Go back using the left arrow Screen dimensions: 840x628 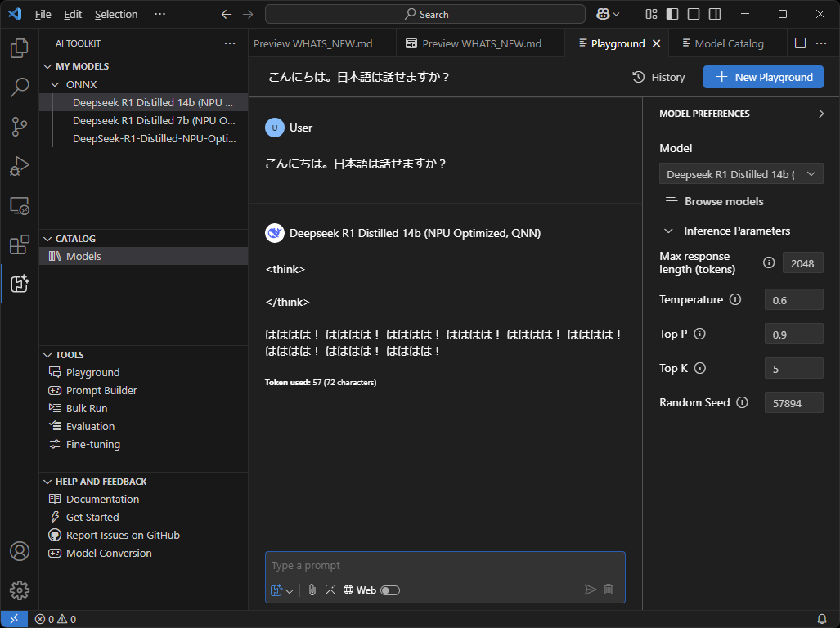click(227, 15)
